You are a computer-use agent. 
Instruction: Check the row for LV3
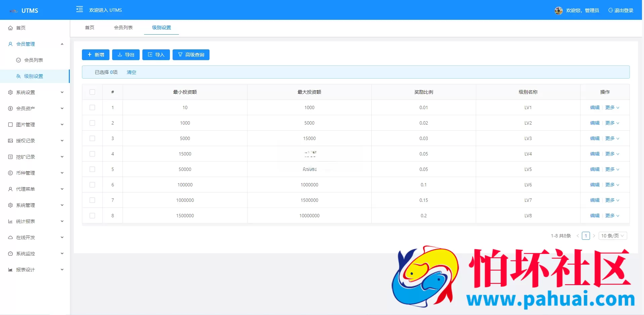(92, 138)
